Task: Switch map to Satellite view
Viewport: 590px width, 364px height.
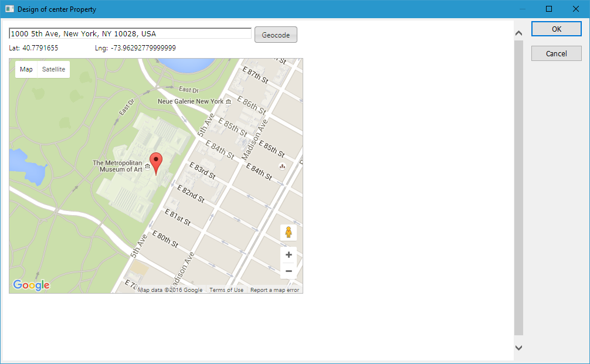Action: (x=53, y=69)
